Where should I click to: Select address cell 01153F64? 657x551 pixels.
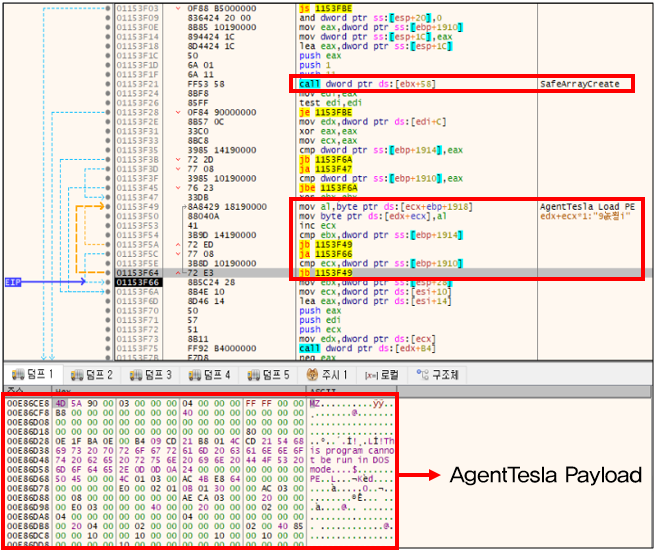point(138,273)
